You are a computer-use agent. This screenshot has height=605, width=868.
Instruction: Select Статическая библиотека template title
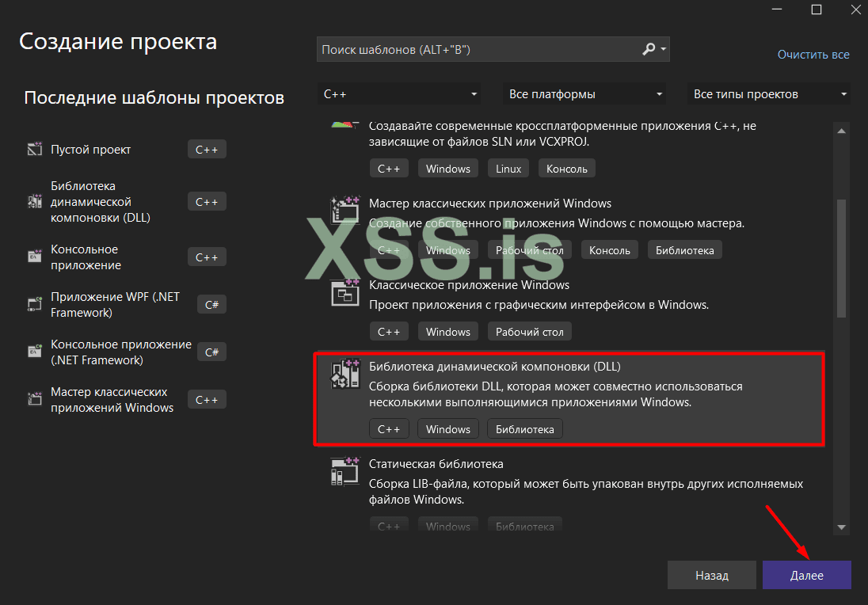pyautogui.click(x=436, y=464)
